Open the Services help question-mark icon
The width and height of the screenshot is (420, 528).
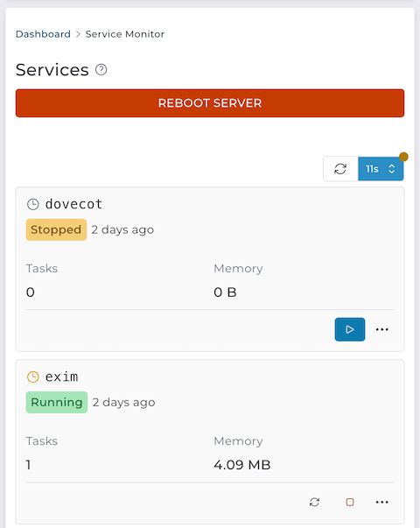(x=101, y=70)
